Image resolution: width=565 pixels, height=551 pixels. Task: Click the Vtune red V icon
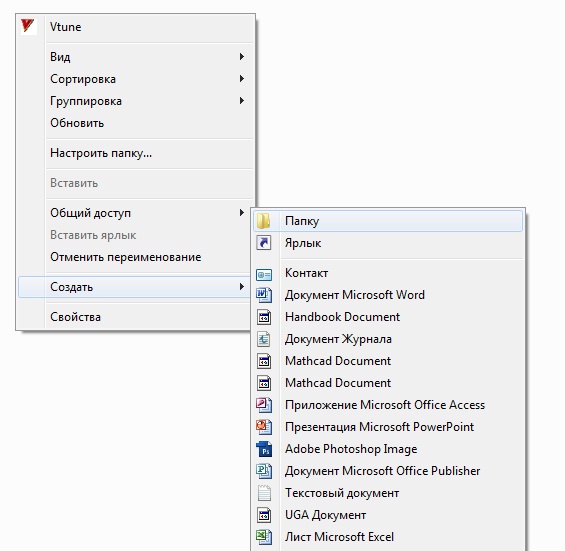point(27,26)
